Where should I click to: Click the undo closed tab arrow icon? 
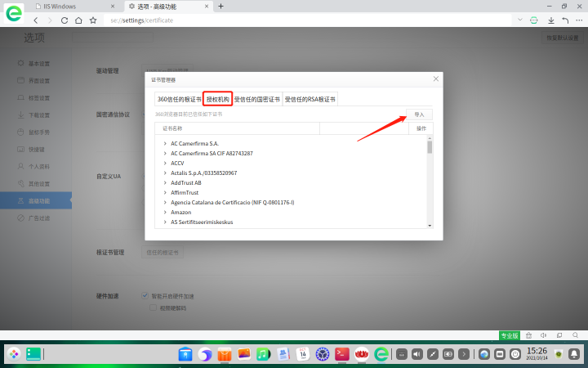coord(565,20)
